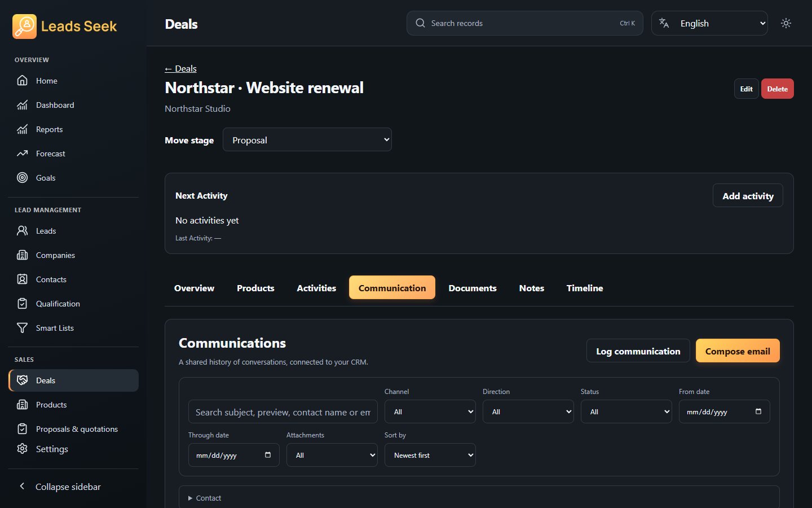
Task: Open Dashboard via its chart icon
Action: [x=22, y=105]
